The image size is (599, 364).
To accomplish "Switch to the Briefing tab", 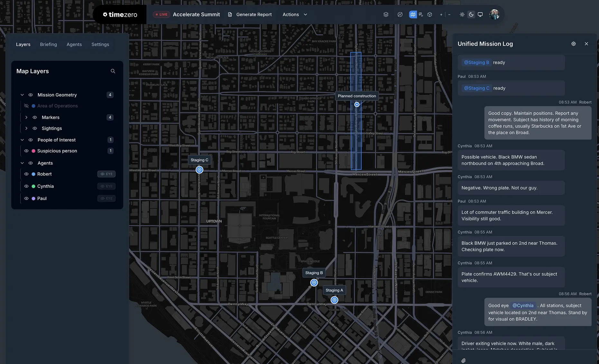I will click(x=48, y=44).
